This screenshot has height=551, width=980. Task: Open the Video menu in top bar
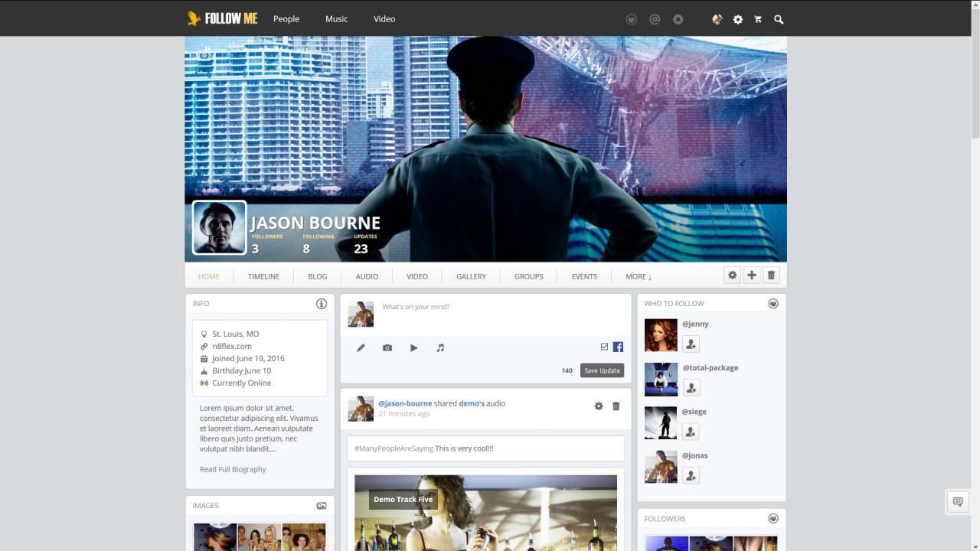[x=384, y=19]
